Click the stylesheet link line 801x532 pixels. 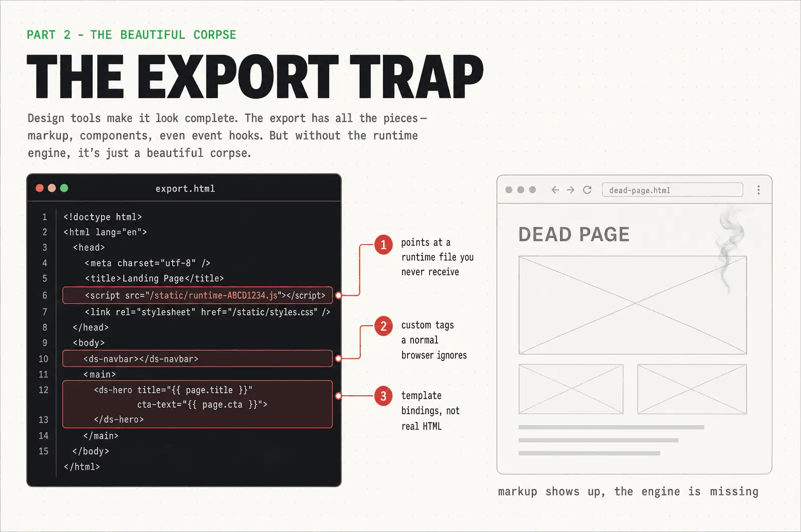click(207, 312)
